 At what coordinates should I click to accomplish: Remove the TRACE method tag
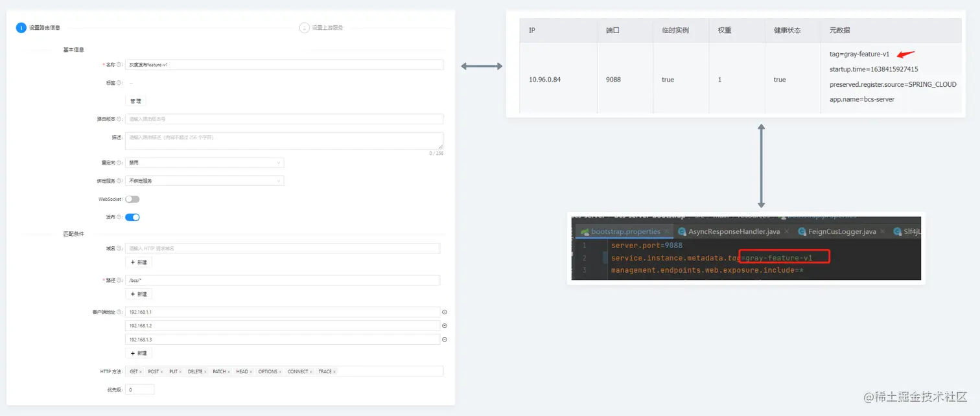(x=334, y=371)
